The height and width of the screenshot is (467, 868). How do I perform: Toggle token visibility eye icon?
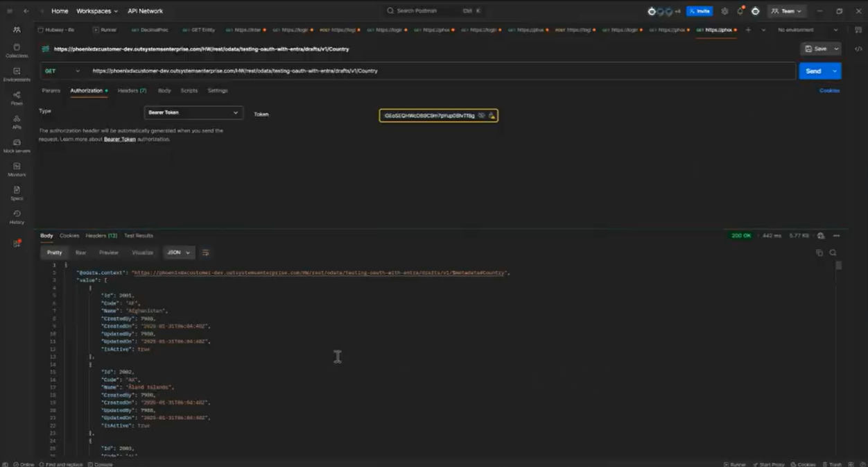(x=482, y=115)
